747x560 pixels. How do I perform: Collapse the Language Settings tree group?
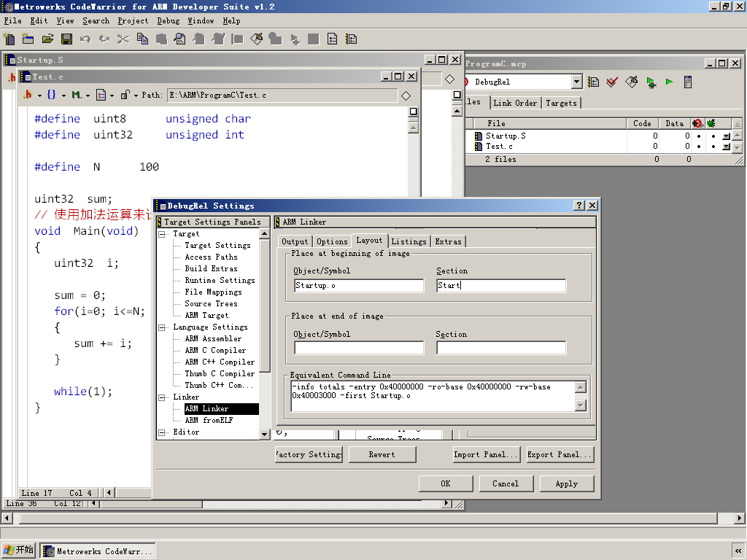[x=162, y=327]
